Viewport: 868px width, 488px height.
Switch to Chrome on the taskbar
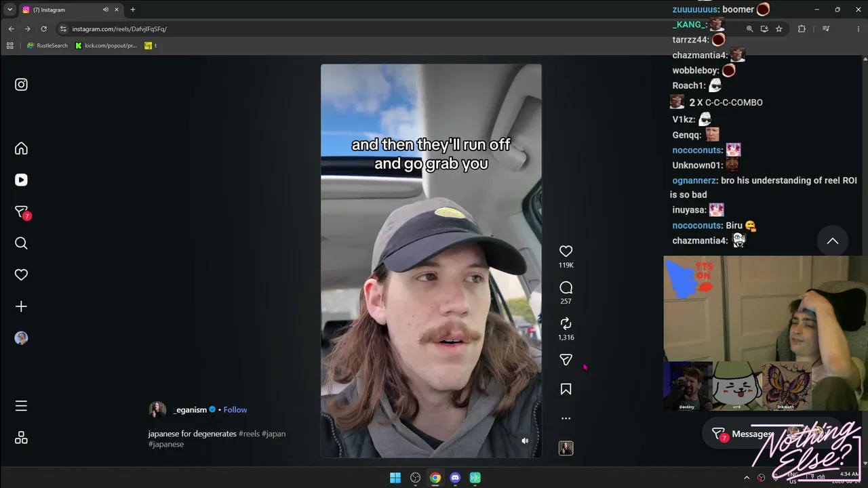point(435,478)
